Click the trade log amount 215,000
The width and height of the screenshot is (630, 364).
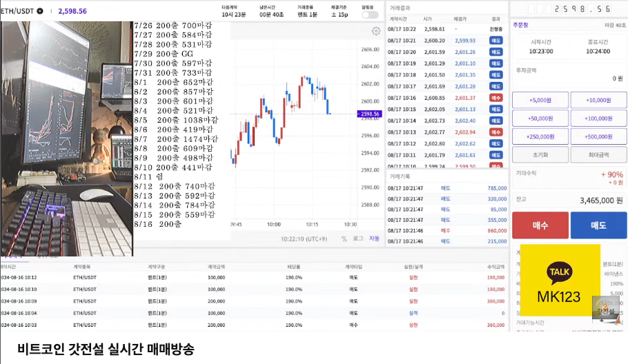click(497, 241)
